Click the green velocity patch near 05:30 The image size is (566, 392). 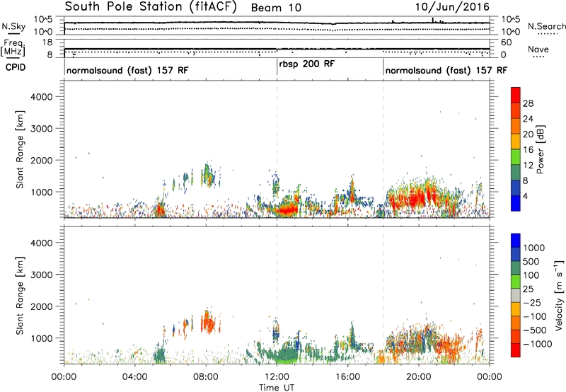tap(159, 355)
